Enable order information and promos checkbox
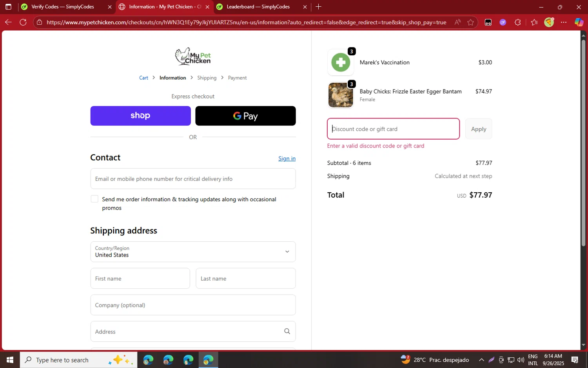The image size is (588, 368). 94,199
